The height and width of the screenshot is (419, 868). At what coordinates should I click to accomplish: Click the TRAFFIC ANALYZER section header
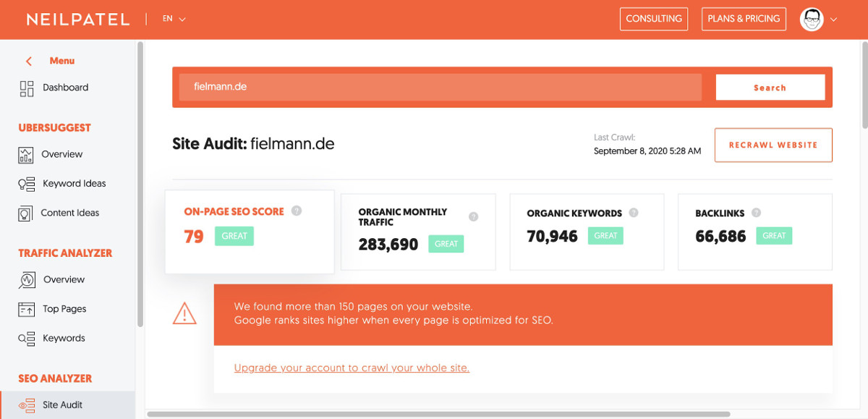coord(65,253)
